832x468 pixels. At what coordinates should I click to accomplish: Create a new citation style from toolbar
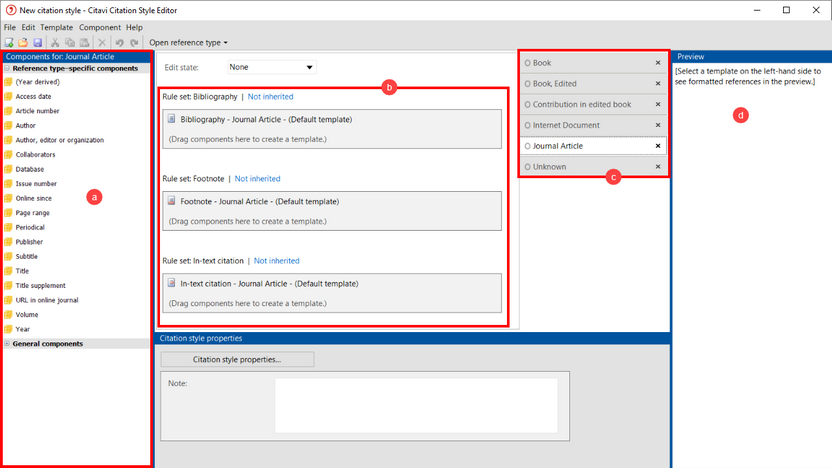pos(9,42)
